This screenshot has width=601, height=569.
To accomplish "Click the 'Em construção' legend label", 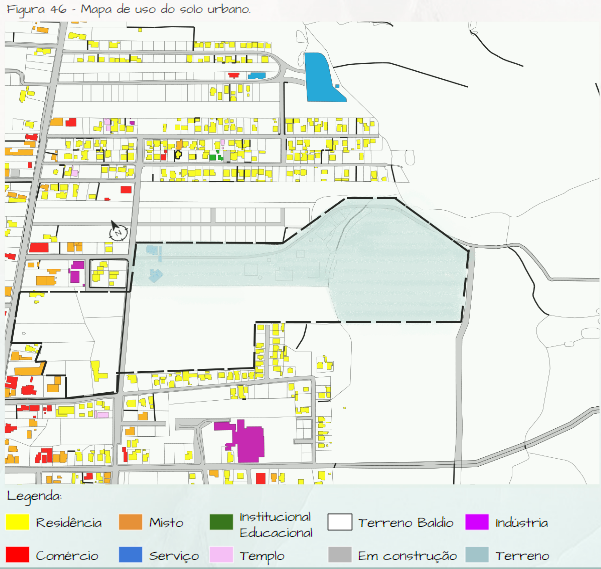I will click(x=407, y=556).
